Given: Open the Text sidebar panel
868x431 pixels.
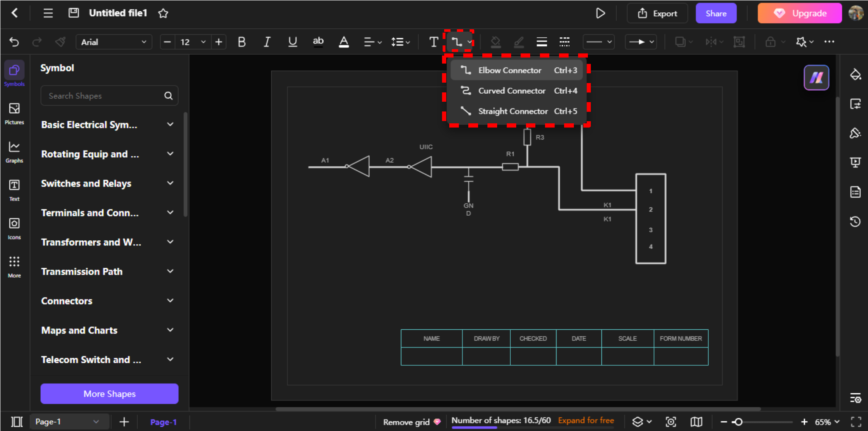Looking at the screenshot, I should 14,190.
